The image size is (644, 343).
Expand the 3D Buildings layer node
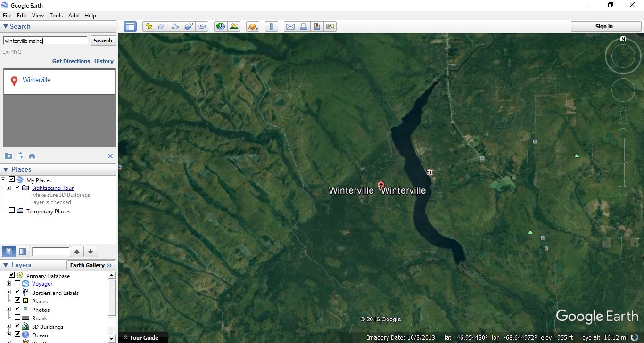(x=9, y=326)
